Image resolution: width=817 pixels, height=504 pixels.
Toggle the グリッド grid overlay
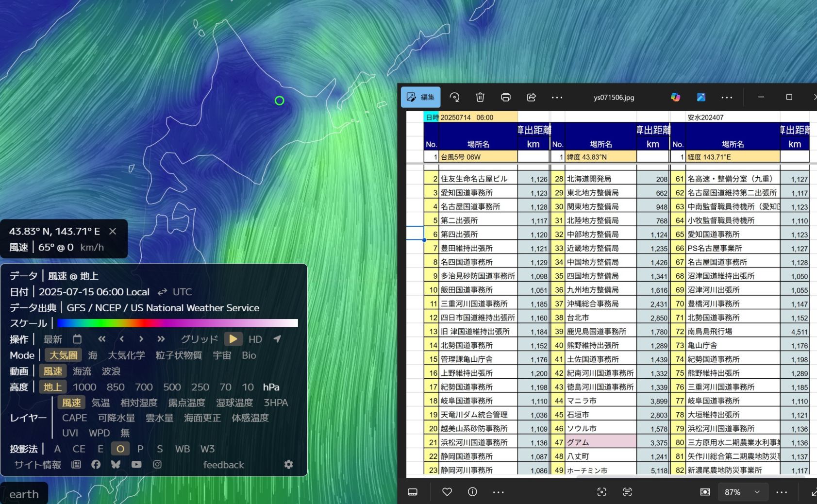[x=199, y=339]
